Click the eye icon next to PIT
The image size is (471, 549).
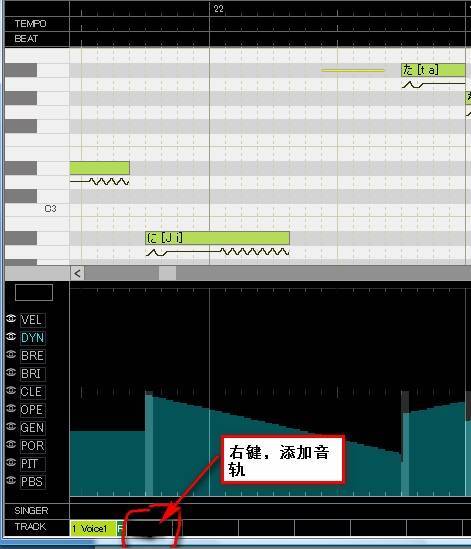pyautogui.click(x=11, y=463)
